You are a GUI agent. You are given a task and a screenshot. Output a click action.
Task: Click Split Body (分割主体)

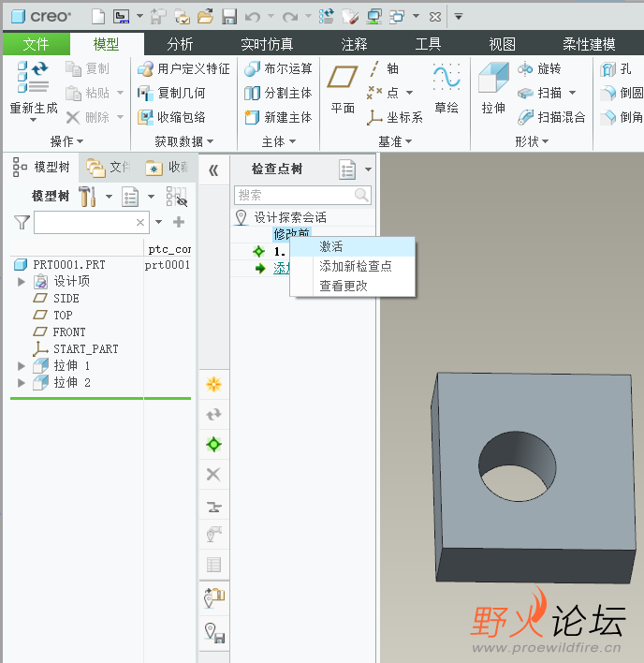278,93
